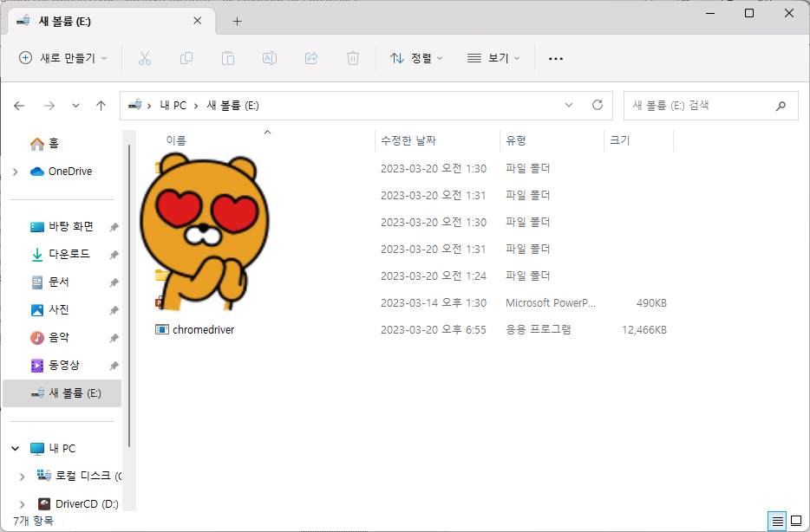
Task: Go up one folder level arrow
Action: coord(101,106)
